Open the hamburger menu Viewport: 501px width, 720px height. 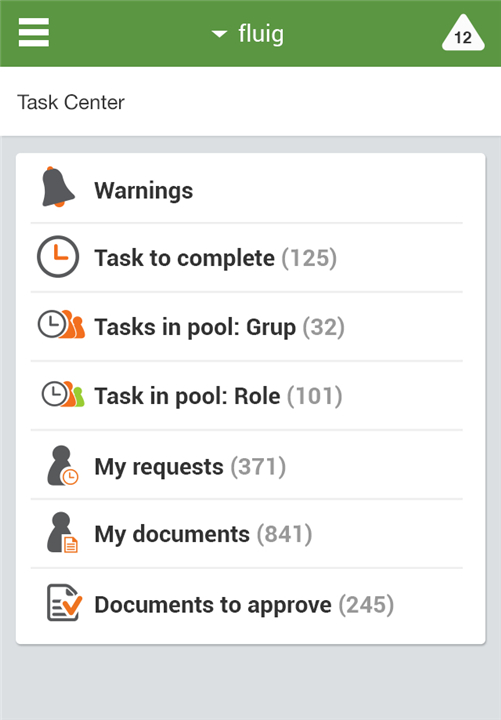point(34,32)
